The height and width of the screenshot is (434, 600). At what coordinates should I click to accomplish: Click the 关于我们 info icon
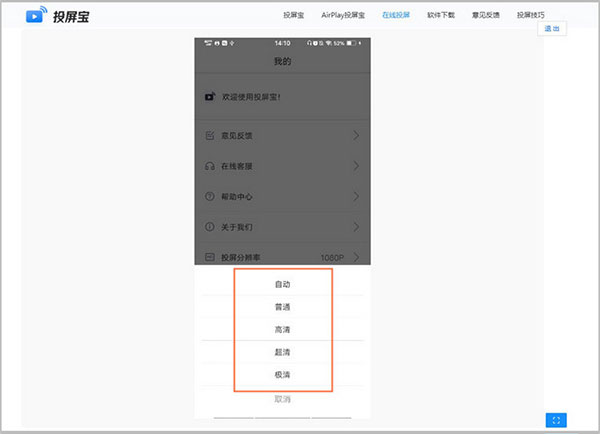tap(210, 227)
